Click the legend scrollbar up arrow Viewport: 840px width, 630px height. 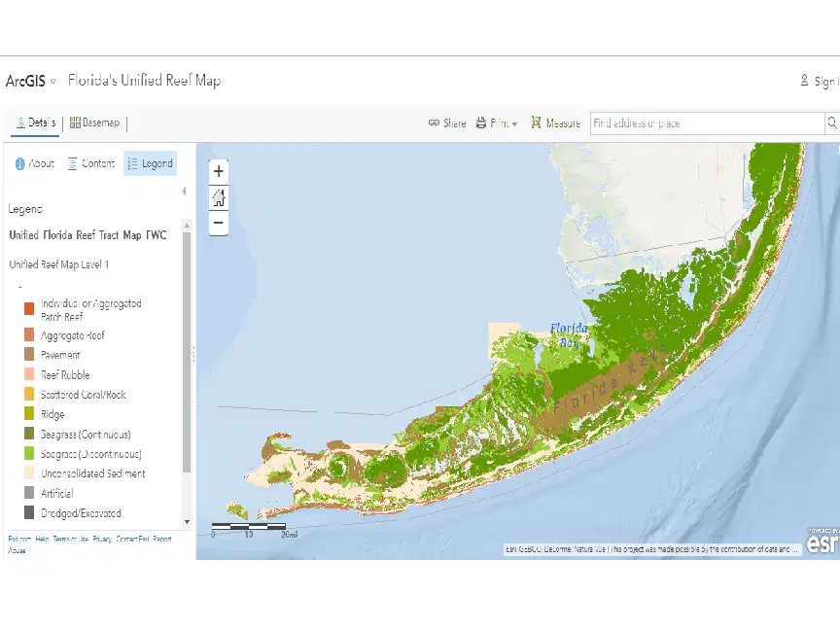(187, 226)
